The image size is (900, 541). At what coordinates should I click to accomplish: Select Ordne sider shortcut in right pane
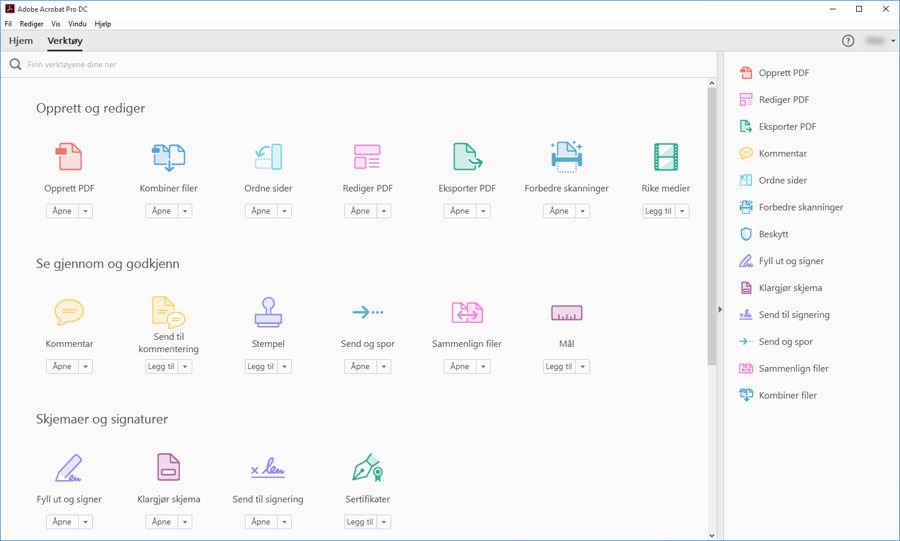[773, 180]
